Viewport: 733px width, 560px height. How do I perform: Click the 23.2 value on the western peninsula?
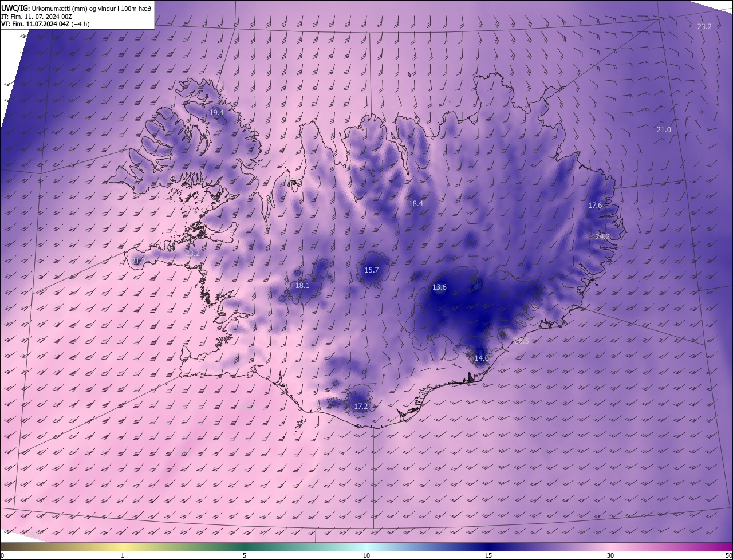[192, 253]
